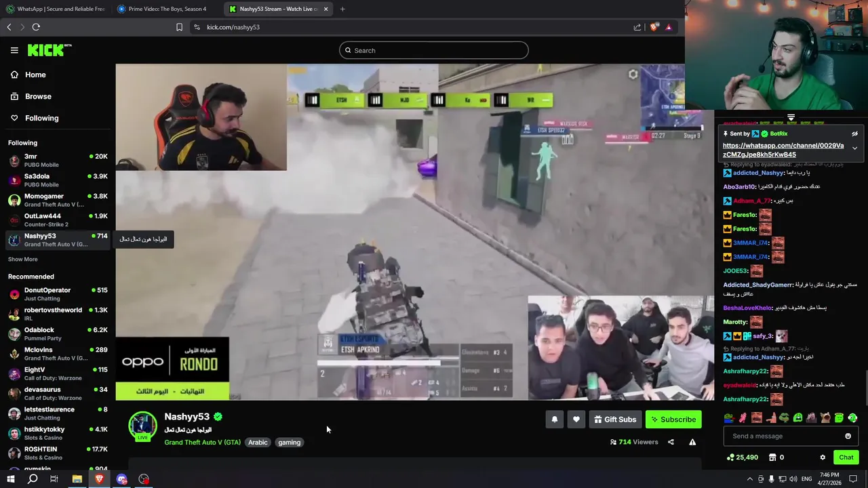The image size is (868, 488).
Task: Open Momogamer channel in Following list
Action: [58, 200]
